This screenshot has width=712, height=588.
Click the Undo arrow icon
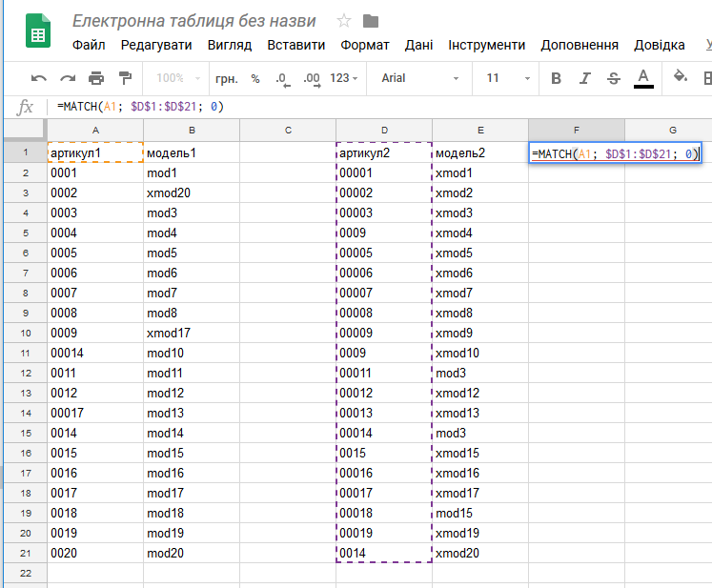click(38, 78)
